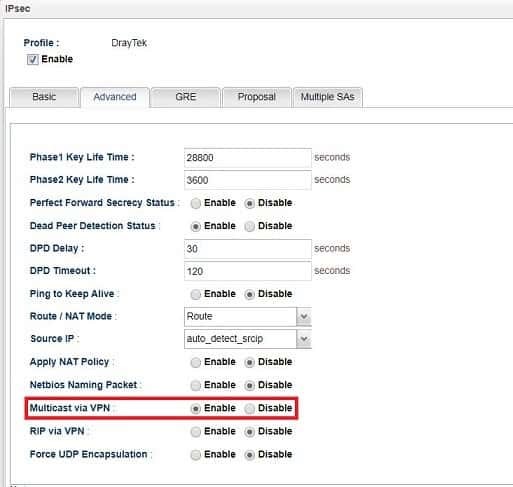Disable Dead Peer Detection Status
The width and height of the screenshot is (513, 487).
coord(249,226)
